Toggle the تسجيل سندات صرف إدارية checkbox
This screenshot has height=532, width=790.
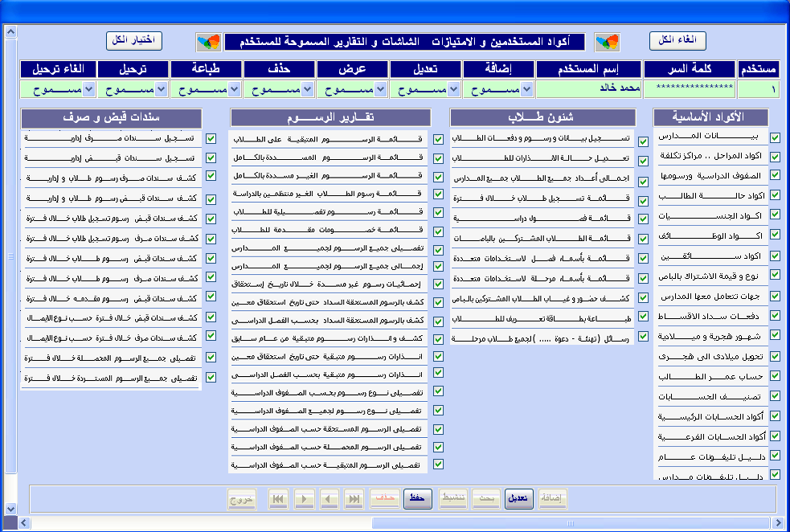tap(211, 138)
